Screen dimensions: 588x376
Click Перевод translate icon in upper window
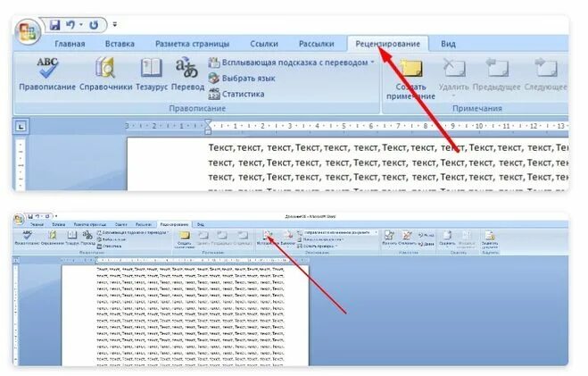[x=187, y=73]
